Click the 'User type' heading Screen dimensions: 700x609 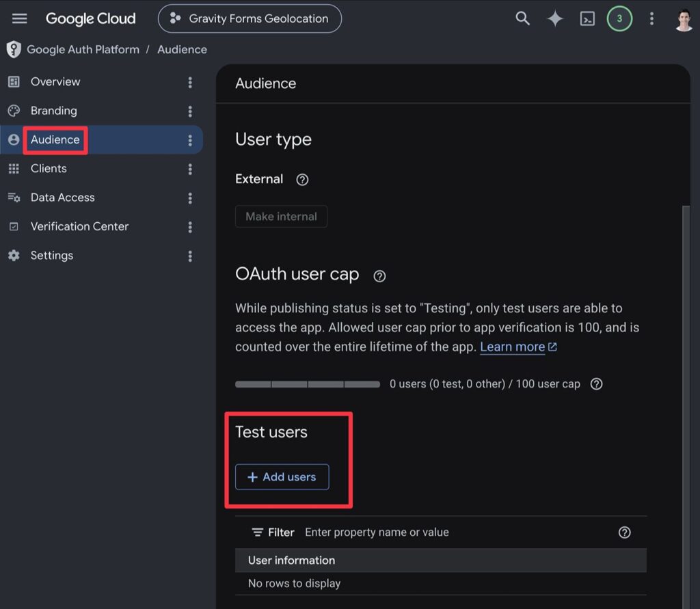(x=273, y=139)
